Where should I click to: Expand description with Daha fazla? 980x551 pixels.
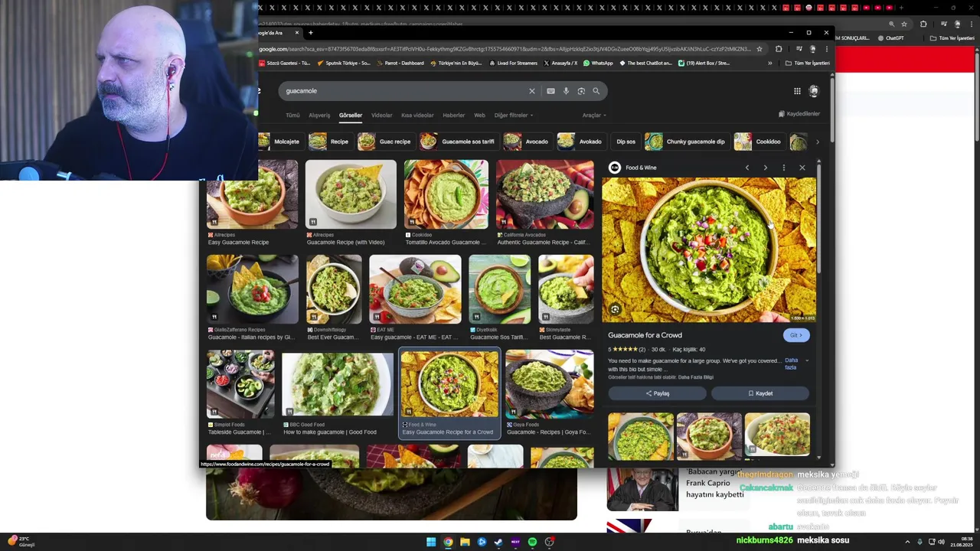[795, 364]
